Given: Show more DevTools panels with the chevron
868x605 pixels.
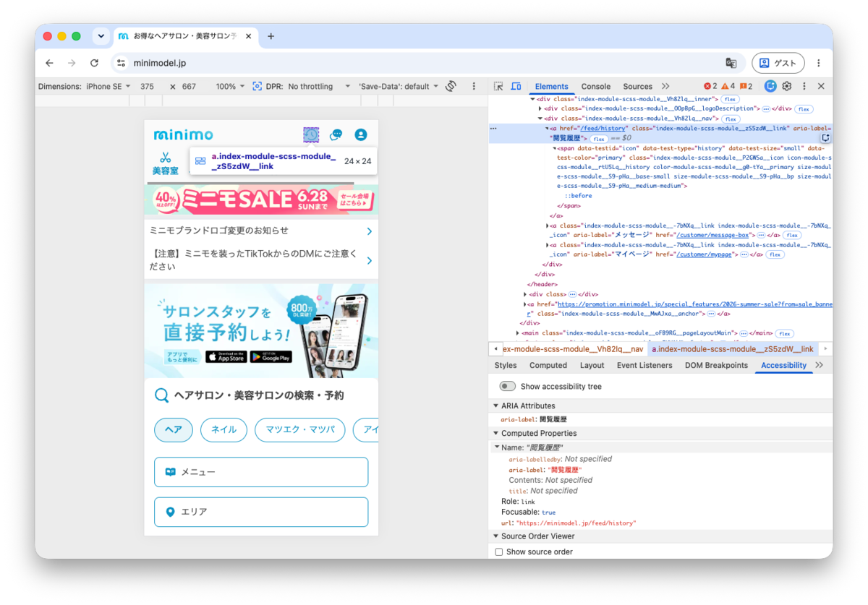Looking at the screenshot, I should (x=665, y=86).
